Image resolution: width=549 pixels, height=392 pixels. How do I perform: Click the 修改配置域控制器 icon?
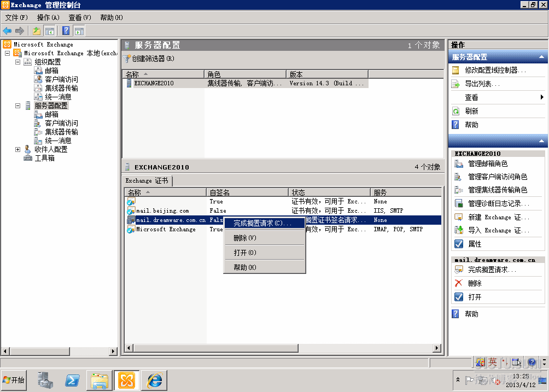(455, 71)
